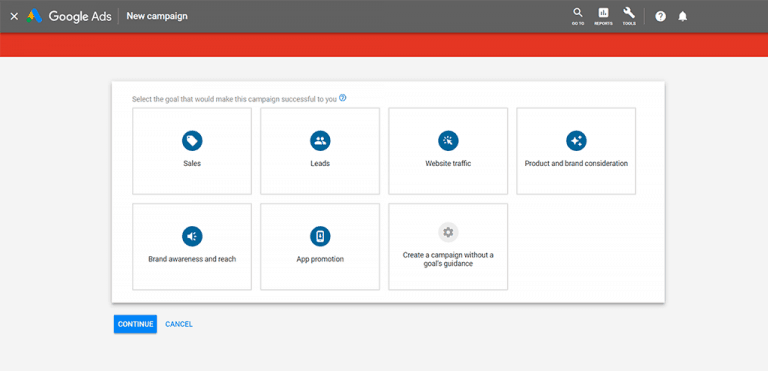The width and height of the screenshot is (768, 371).
Task: Click the Cancel link
Action: coord(179,324)
